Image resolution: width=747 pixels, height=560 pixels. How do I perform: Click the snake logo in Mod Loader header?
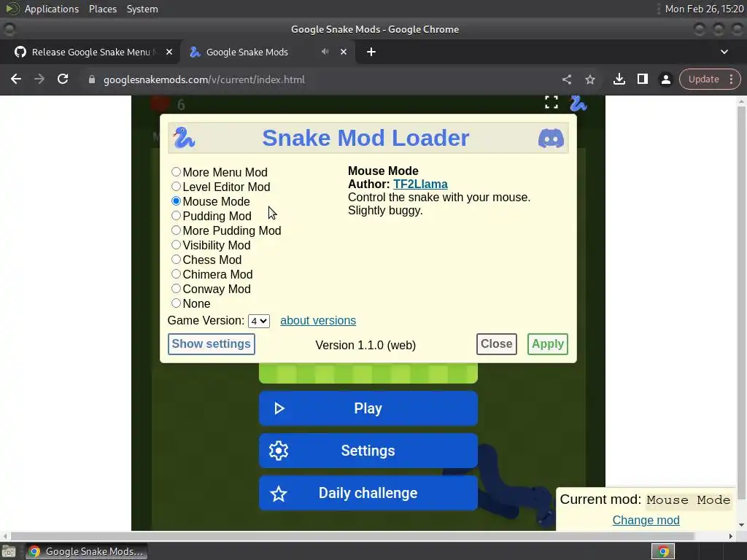coord(184,138)
